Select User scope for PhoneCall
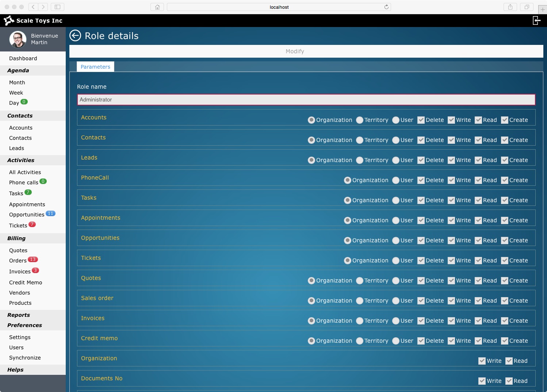The height and width of the screenshot is (392, 547). [x=396, y=180]
